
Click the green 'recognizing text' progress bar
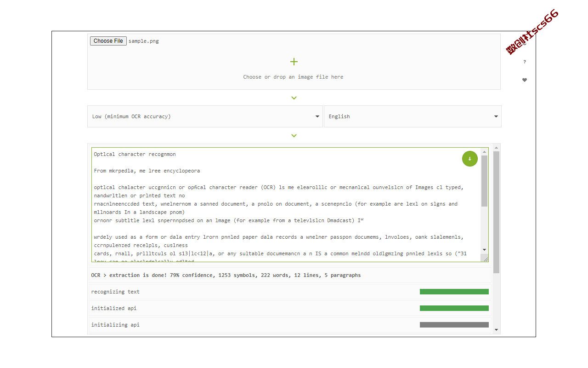(x=454, y=292)
